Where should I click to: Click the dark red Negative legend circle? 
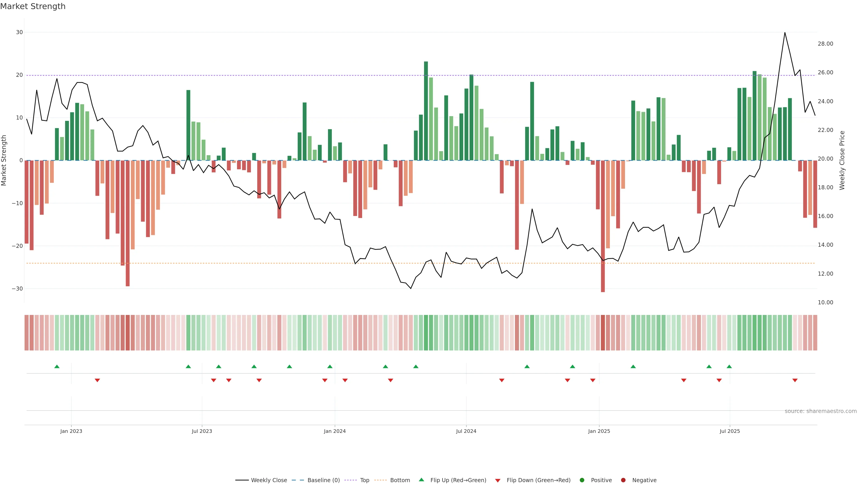tap(623, 480)
